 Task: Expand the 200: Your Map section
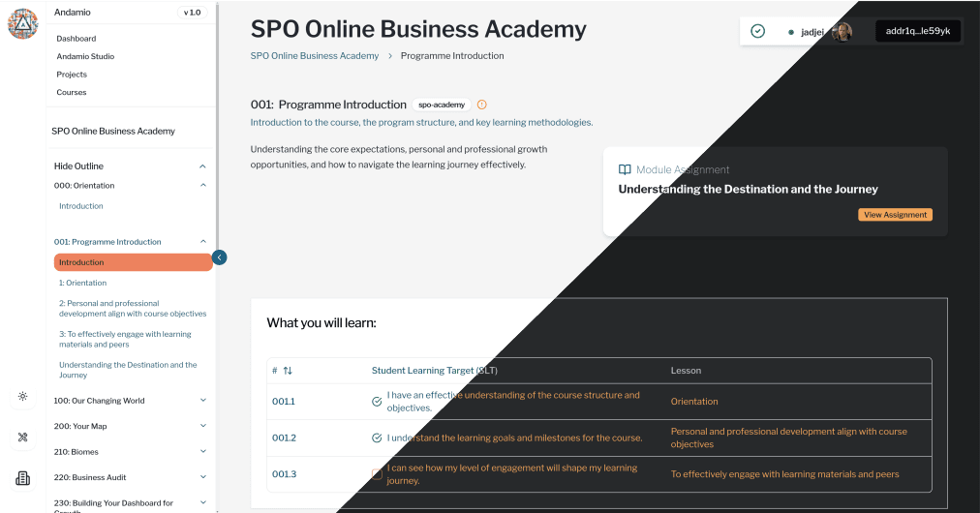point(203,426)
